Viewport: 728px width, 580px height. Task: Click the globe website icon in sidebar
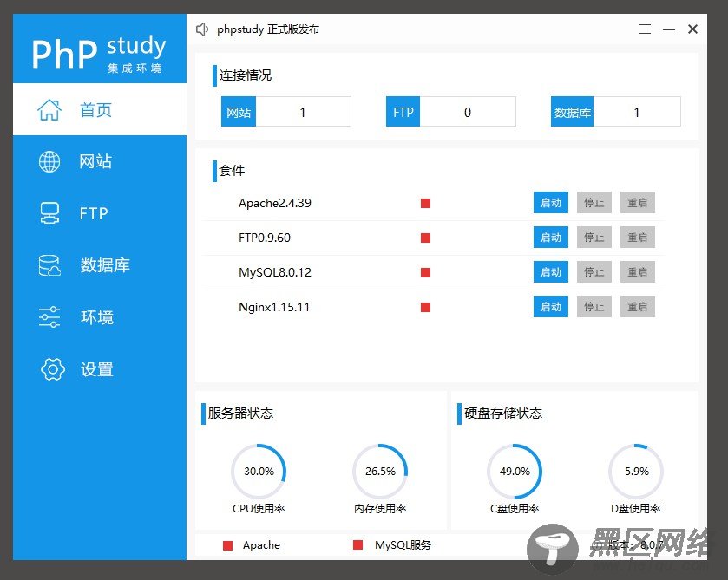pos(49,161)
